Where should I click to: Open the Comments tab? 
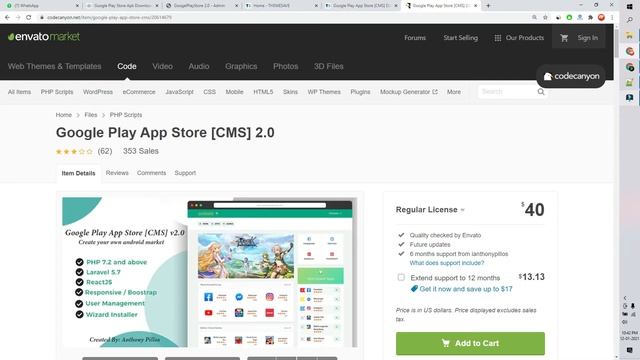pyautogui.click(x=151, y=173)
